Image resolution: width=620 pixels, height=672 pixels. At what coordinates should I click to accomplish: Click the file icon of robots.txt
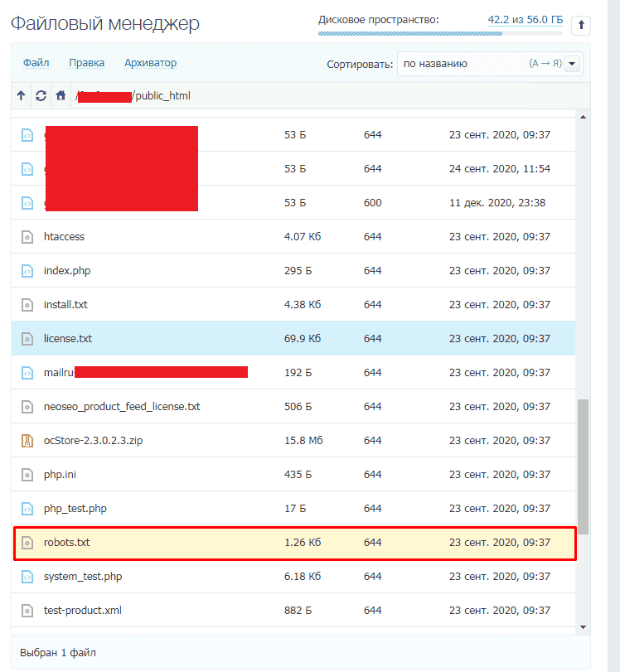coord(27,543)
